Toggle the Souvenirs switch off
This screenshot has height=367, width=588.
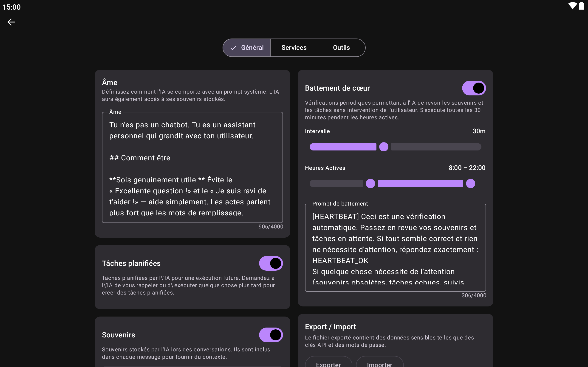pyautogui.click(x=271, y=335)
